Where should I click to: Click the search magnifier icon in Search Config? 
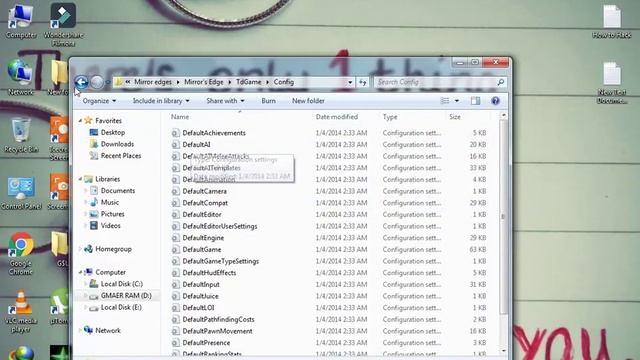click(x=500, y=82)
